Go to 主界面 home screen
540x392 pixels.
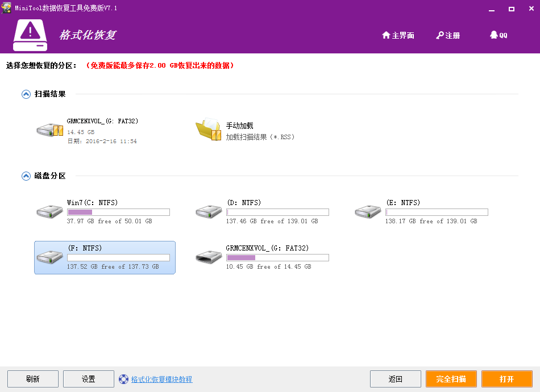tap(398, 35)
